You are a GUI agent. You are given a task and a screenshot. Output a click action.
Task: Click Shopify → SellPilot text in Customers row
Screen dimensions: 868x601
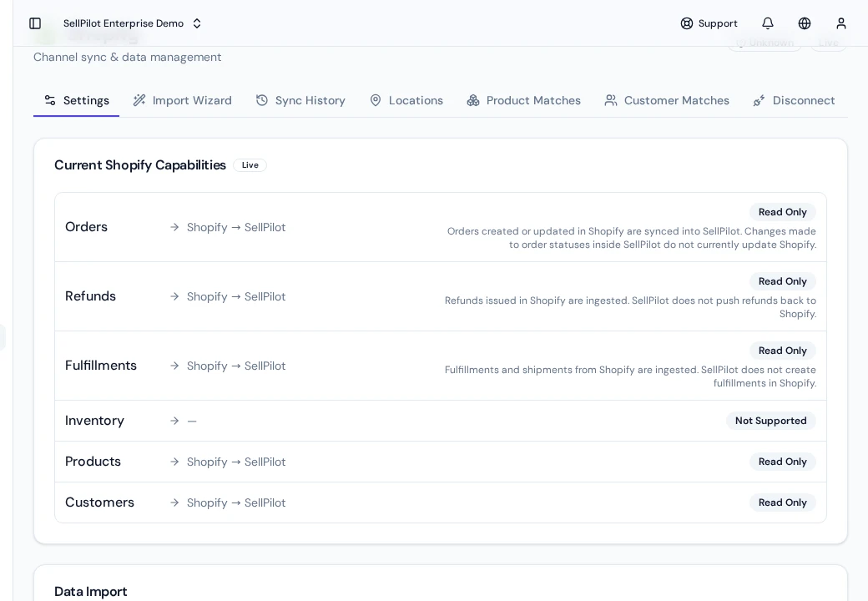tap(236, 503)
